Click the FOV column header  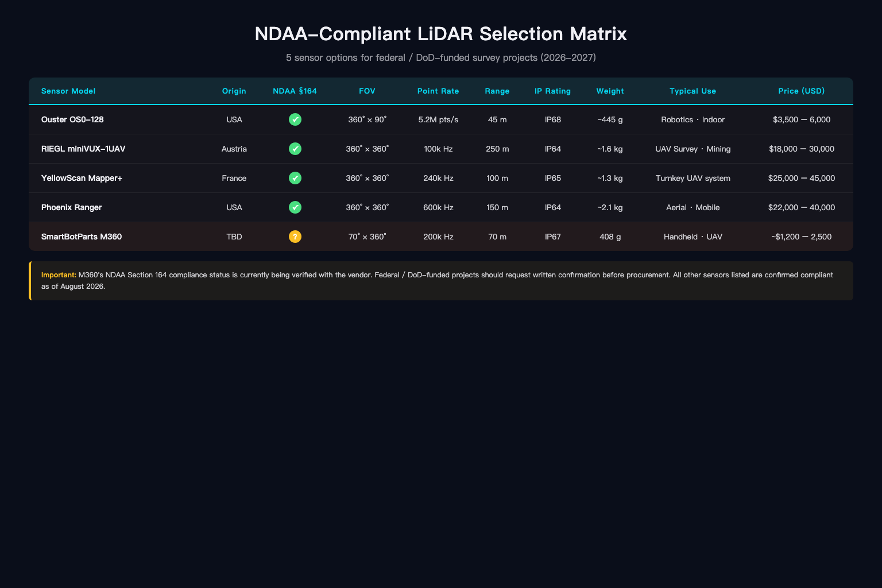367,91
